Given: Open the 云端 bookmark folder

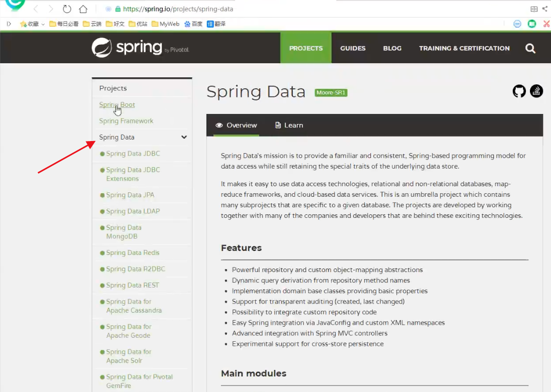Looking at the screenshot, I should pyautogui.click(x=92, y=24).
